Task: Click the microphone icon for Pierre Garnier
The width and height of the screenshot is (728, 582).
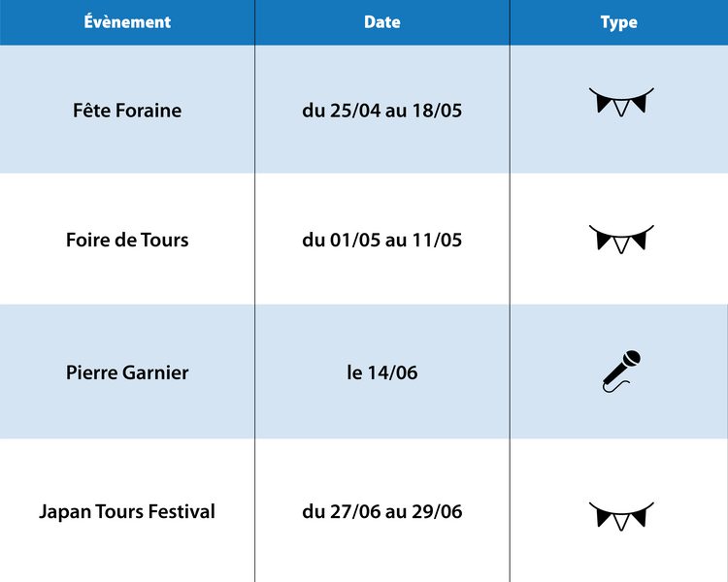Action: (621, 372)
